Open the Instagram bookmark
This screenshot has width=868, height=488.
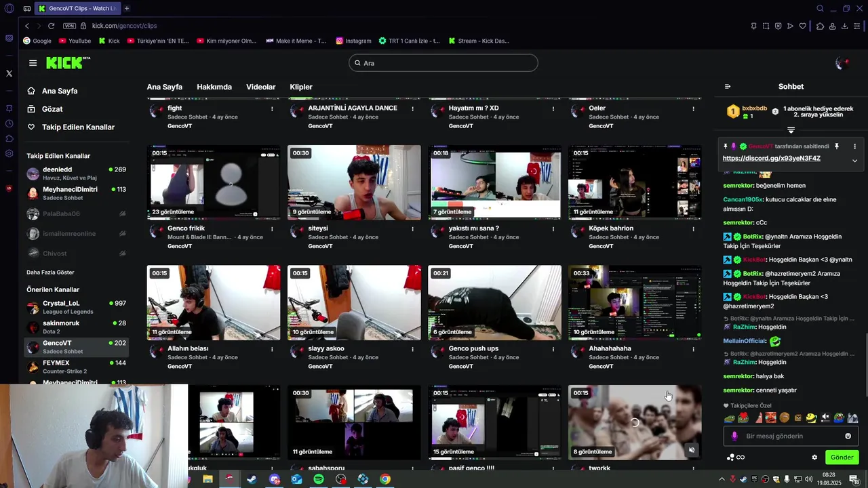click(x=353, y=41)
